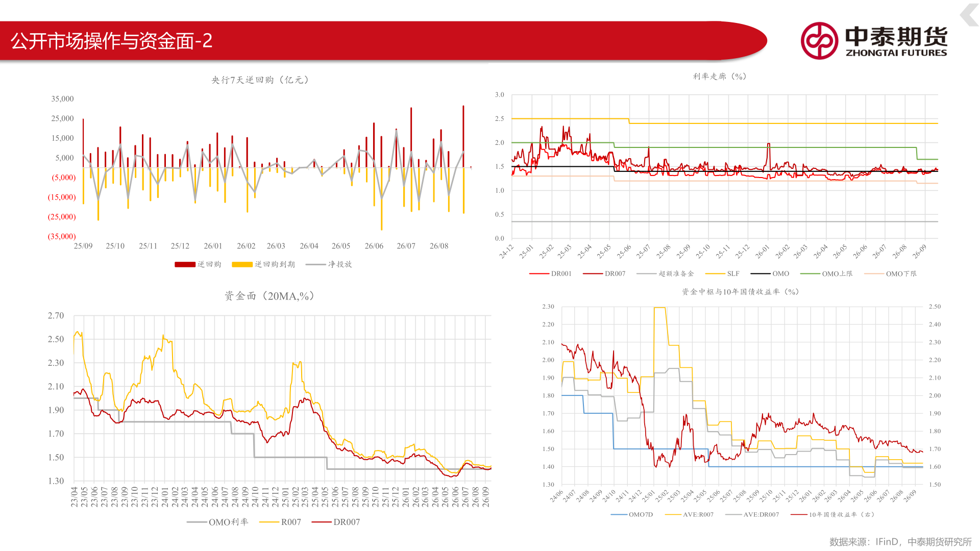Screen dimensions: 980x551
Task: Click the 净投放 legend entry
Action: 329,264
